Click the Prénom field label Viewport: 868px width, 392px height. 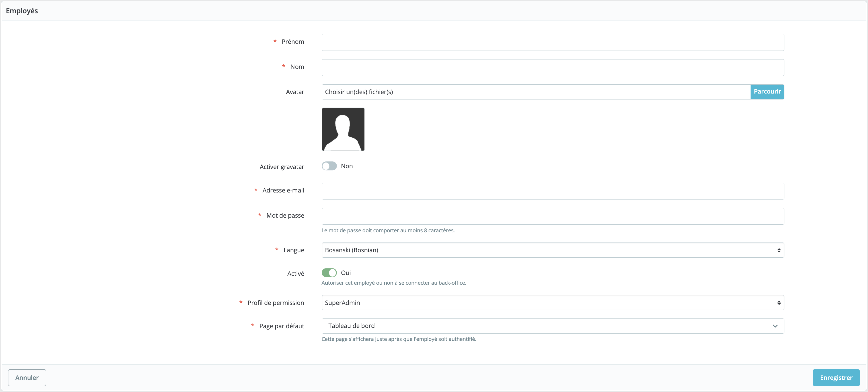(x=292, y=42)
